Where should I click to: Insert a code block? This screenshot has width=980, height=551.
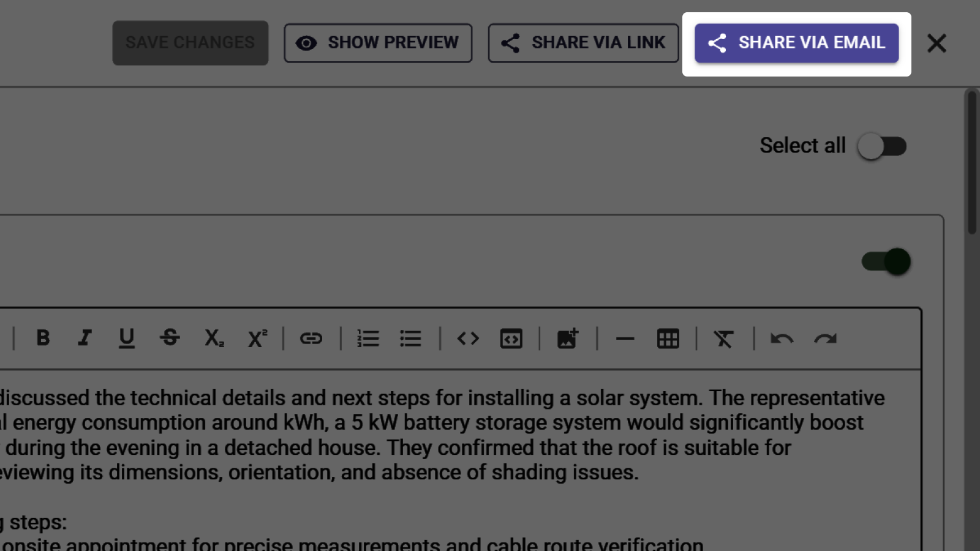511,338
